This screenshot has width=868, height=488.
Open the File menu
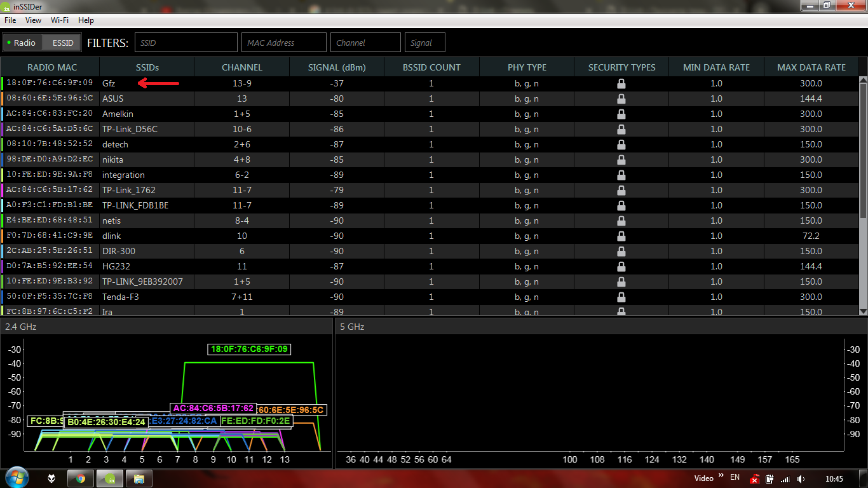[x=10, y=20]
